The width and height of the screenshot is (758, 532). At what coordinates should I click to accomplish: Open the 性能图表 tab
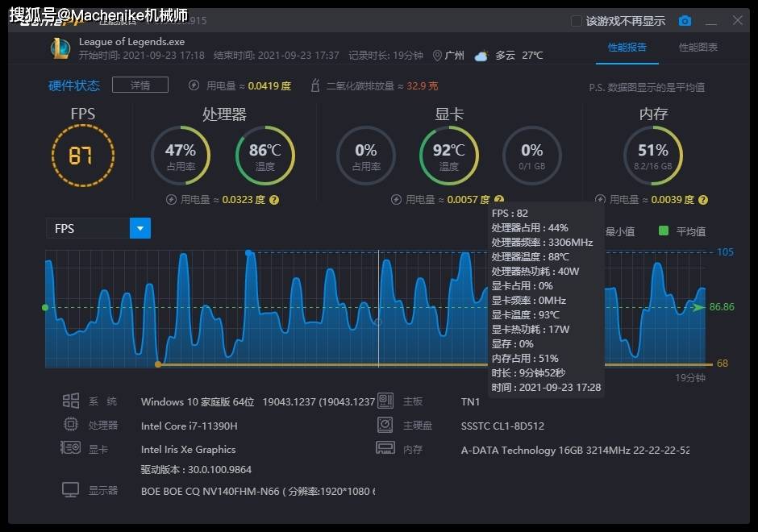click(698, 48)
